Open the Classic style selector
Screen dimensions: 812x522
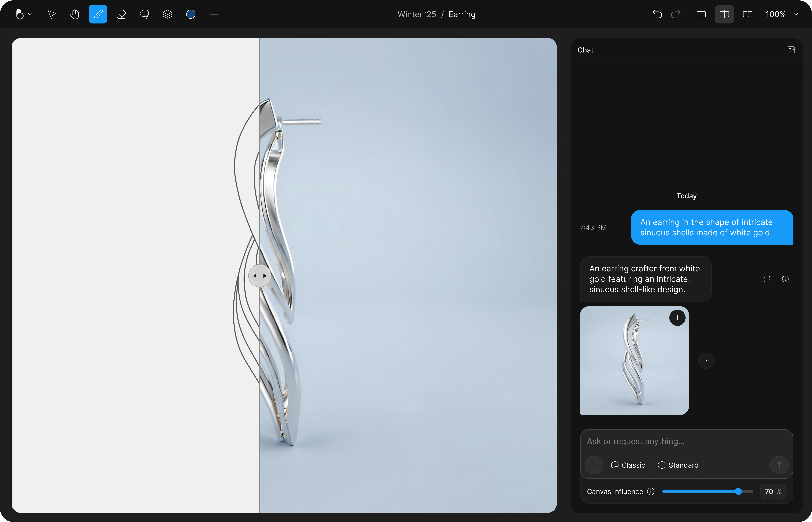[x=628, y=465]
